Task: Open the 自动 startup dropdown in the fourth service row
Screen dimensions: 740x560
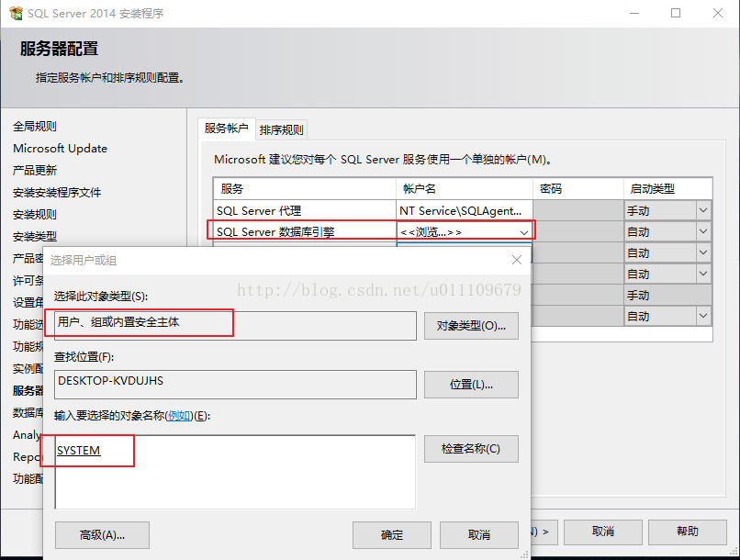Action: tap(703, 274)
